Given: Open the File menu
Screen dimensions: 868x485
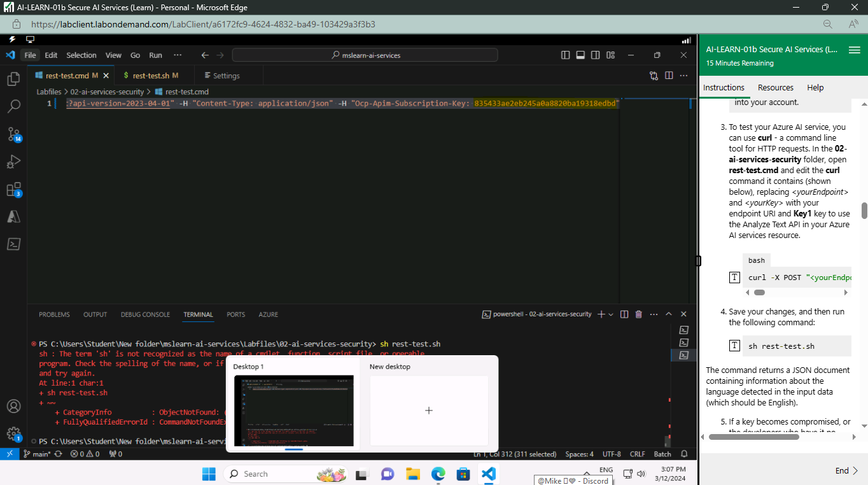Looking at the screenshot, I should coord(30,55).
